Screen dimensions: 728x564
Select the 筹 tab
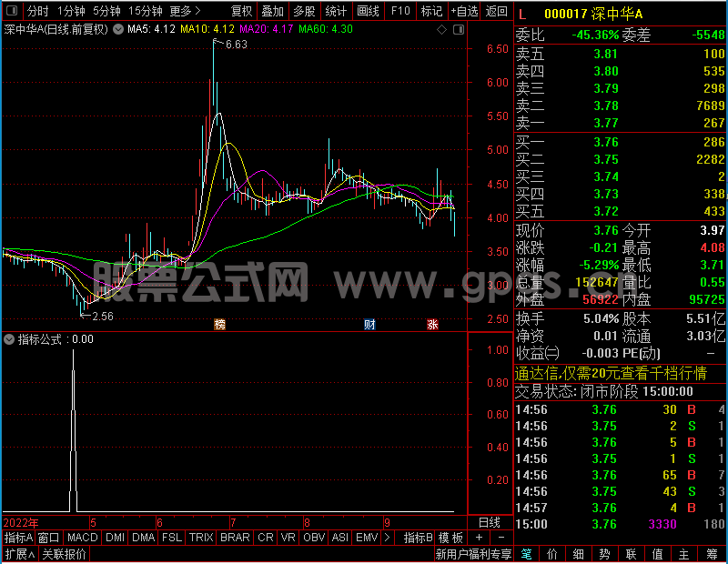point(712,554)
